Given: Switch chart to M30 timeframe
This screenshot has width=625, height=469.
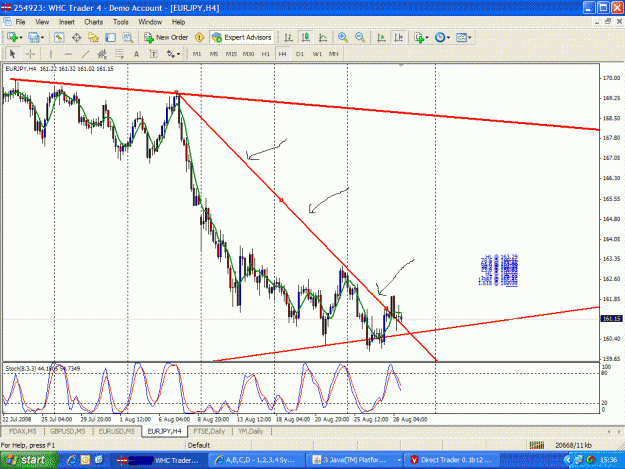Looking at the screenshot, I should point(248,54).
